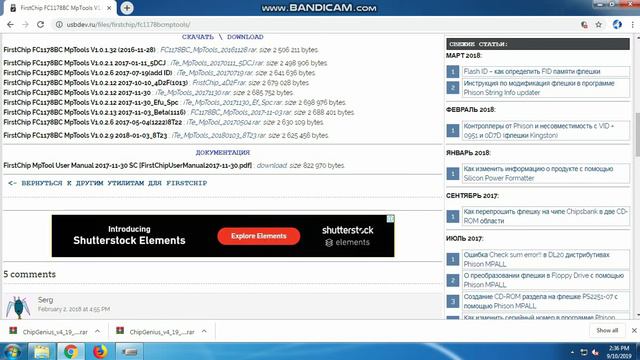
Task: Click the browser back arrow
Action: point(10,24)
